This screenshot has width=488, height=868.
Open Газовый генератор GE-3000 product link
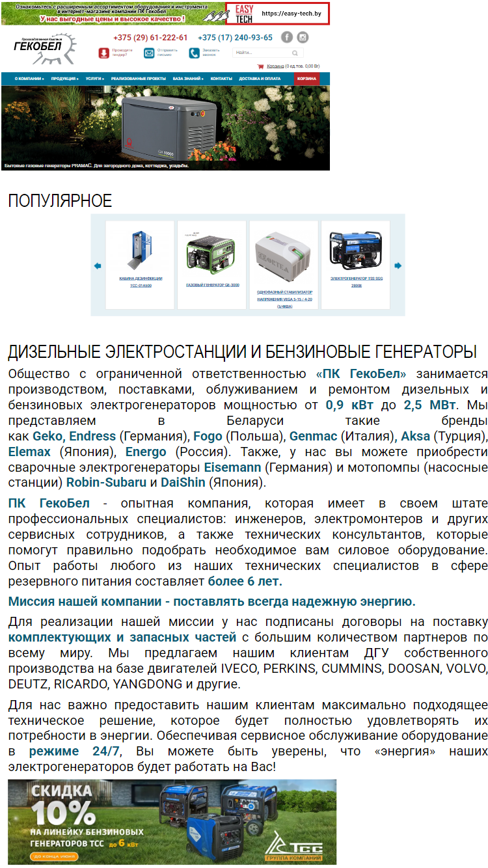click(213, 285)
